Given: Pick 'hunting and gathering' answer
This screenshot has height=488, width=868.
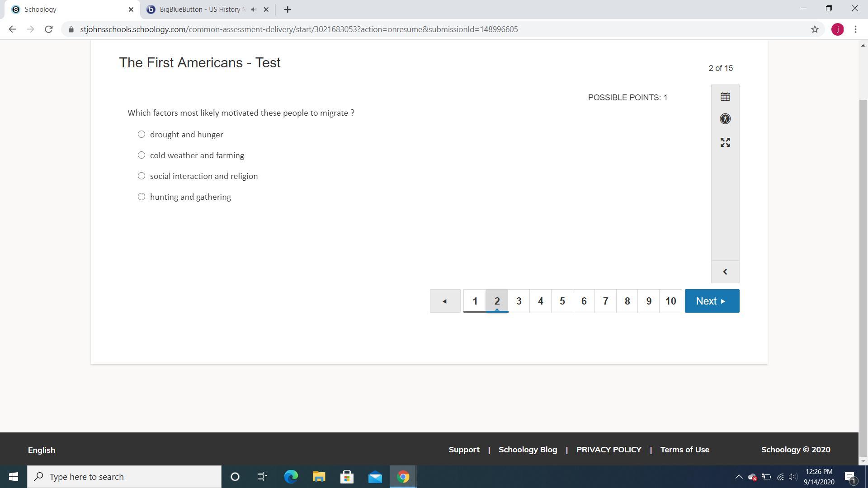Looking at the screenshot, I should point(142,197).
